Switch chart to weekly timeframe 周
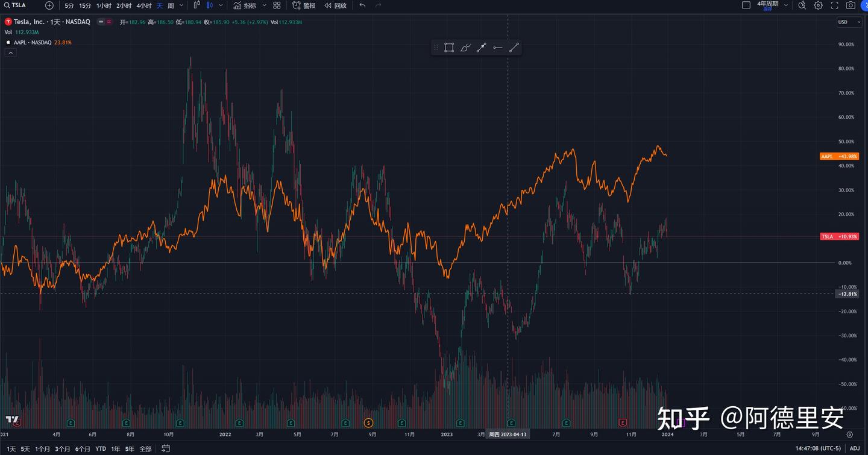868x455 pixels. pyautogui.click(x=172, y=5)
